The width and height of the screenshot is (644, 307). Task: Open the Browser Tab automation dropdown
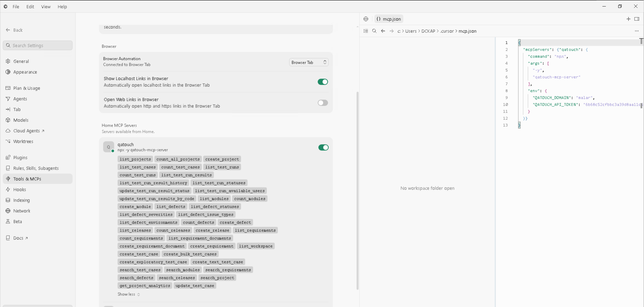(309, 62)
